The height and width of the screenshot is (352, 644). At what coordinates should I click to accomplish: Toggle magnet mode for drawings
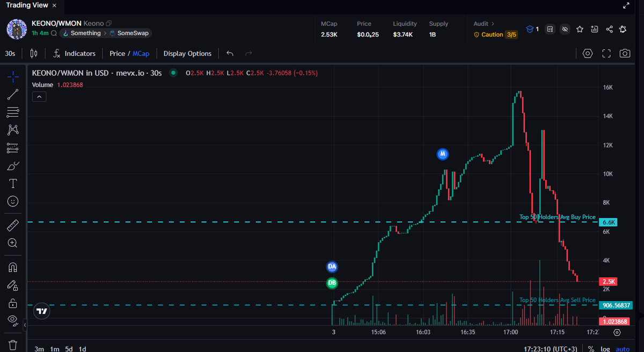(x=13, y=267)
